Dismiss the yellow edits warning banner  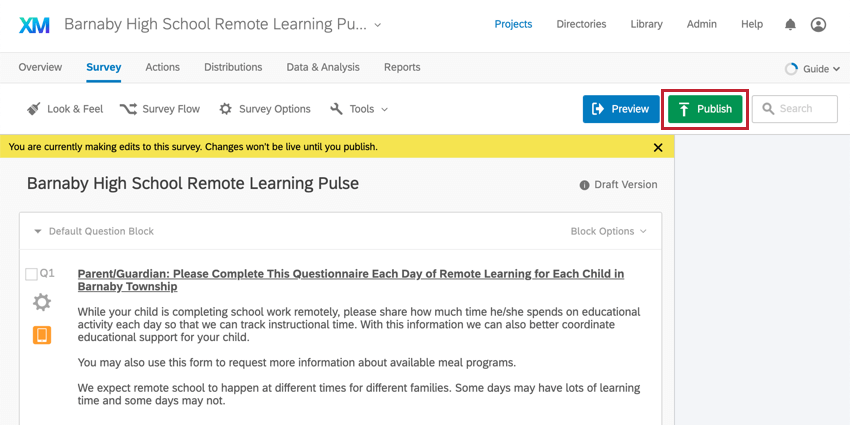click(658, 147)
